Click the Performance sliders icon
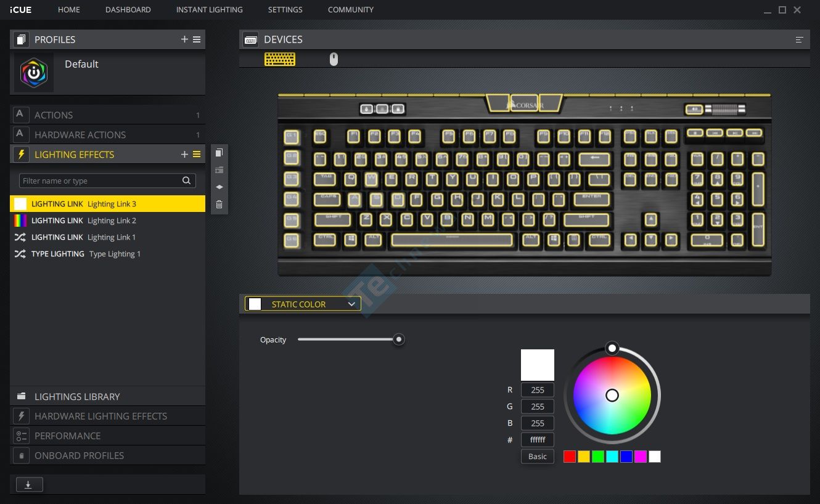 pyautogui.click(x=21, y=436)
